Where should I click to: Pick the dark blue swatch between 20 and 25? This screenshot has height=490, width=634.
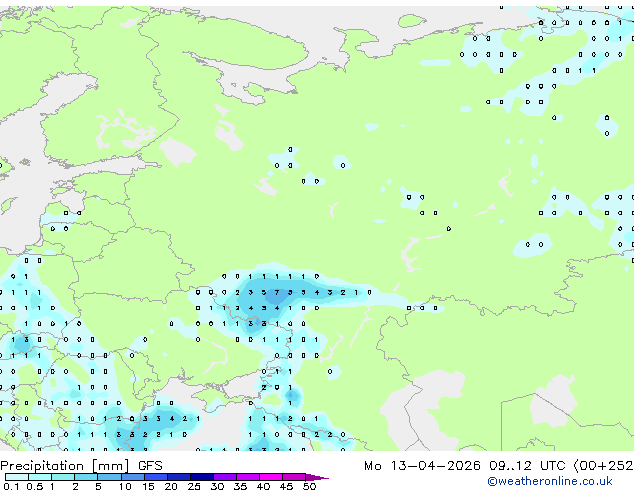178,477
